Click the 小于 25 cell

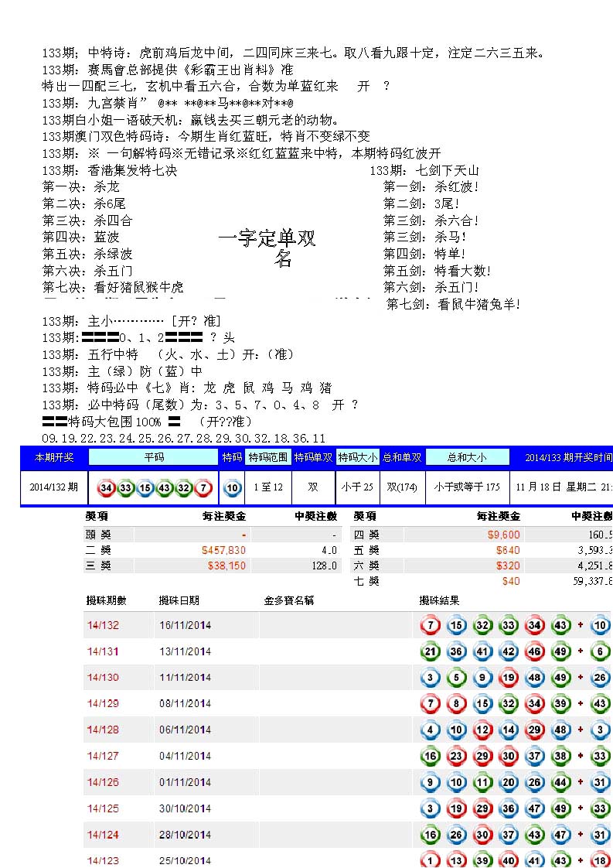[x=357, y=487]
